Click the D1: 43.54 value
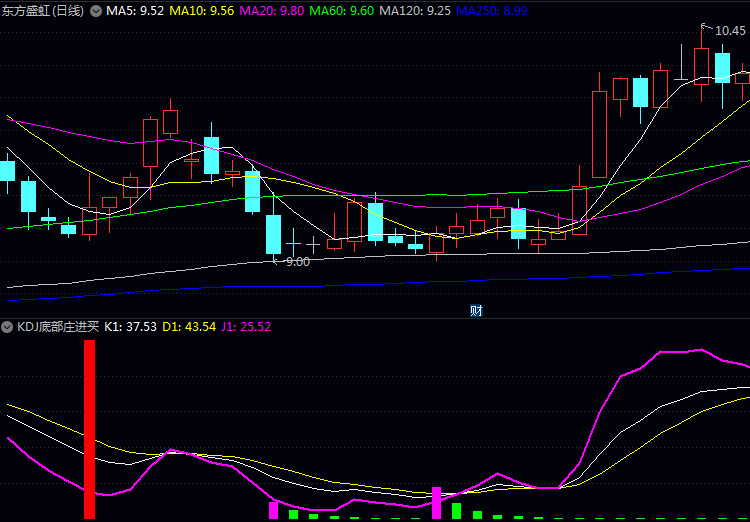 pyautogui.click(x=189, y=327)
